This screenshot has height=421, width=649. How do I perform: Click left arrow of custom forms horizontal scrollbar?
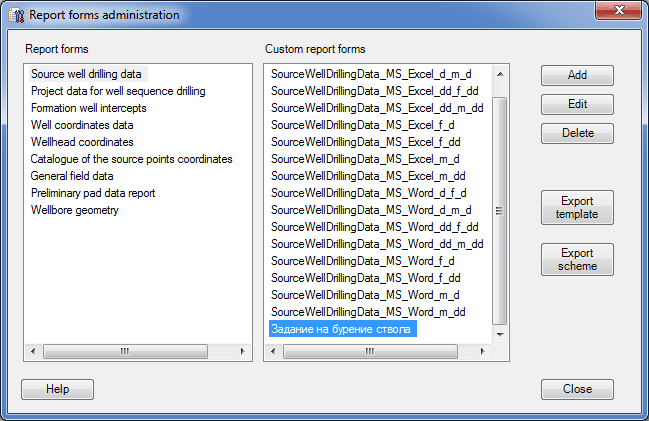(273, 351)
